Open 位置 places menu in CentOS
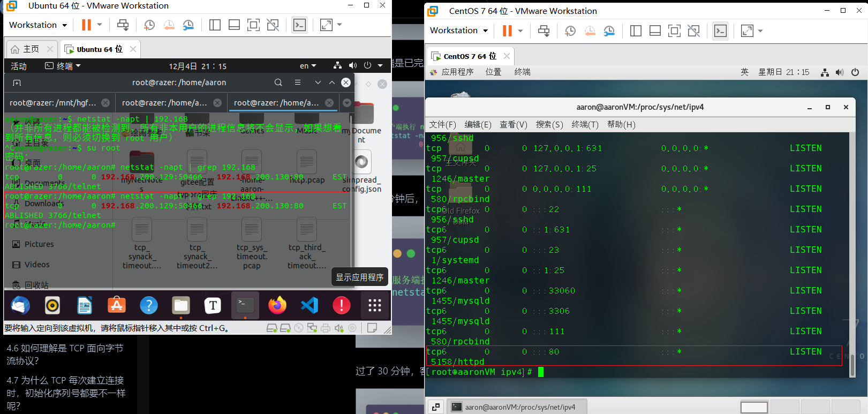 493,72
